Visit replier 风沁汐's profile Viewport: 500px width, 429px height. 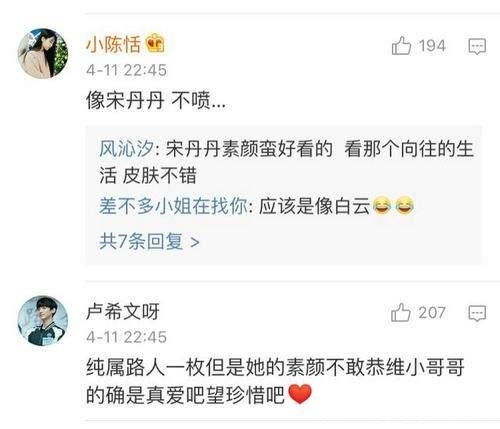point(126,148)
